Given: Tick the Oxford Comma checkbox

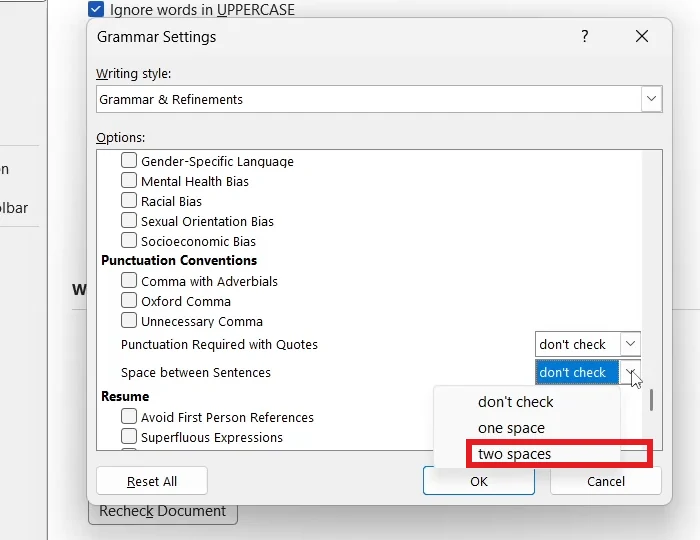Looking at the screenshot, I should (129, 301).
